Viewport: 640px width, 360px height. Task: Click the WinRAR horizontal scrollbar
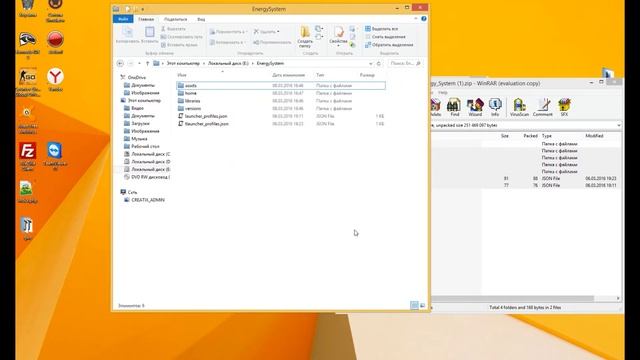tap(512, 299)
